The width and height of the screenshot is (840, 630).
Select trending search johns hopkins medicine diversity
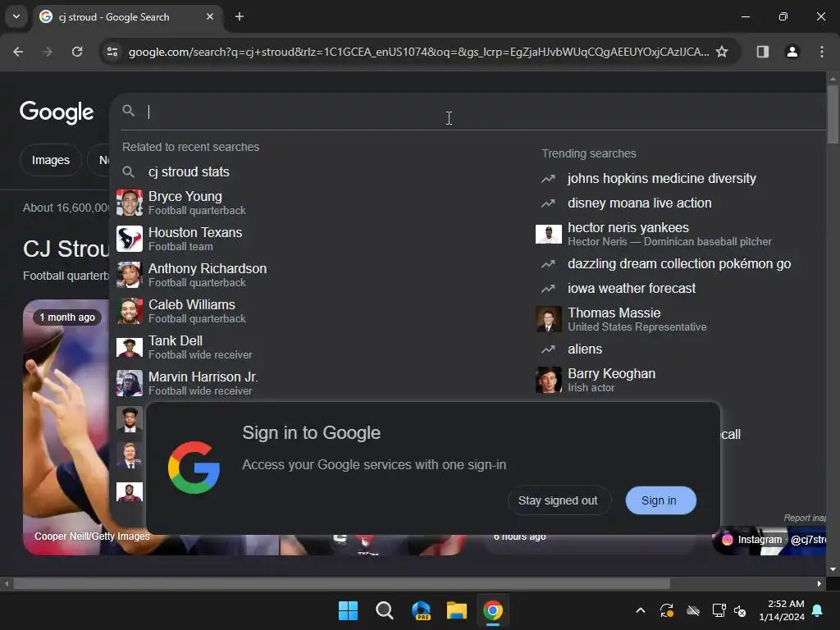click(x=662, y=178)
